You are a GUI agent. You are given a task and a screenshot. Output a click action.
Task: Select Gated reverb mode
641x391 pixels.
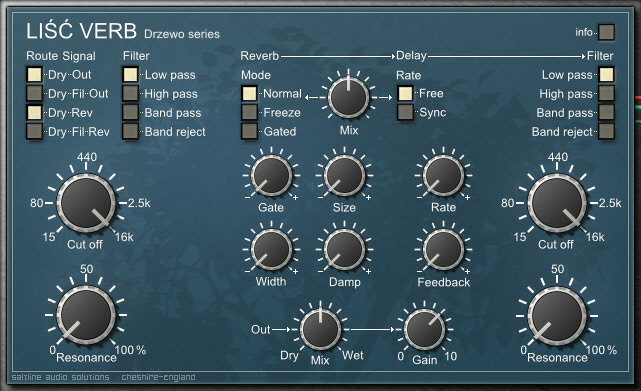[x=249, y=131]
